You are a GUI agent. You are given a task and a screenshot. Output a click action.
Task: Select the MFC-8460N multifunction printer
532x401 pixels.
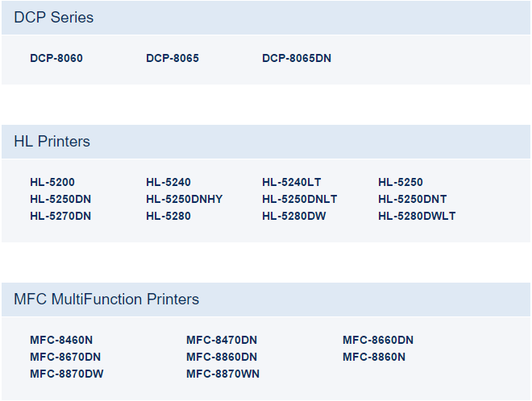(x=61, y=340)
